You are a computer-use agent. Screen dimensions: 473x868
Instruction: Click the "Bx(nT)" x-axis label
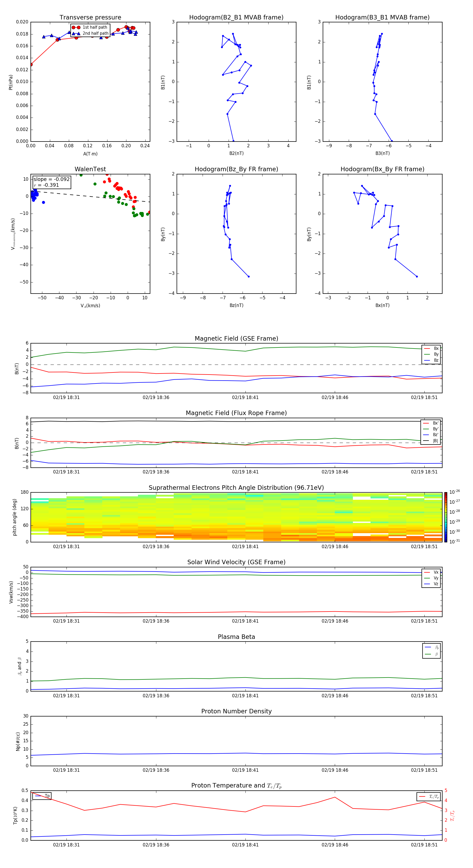(x=382, y=305)
